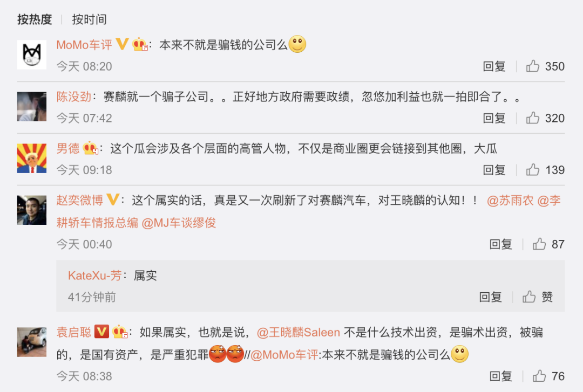Like MoMo车评's comment with 350 likes
Viewport: 583px width, 392px height.
[532, 66]
